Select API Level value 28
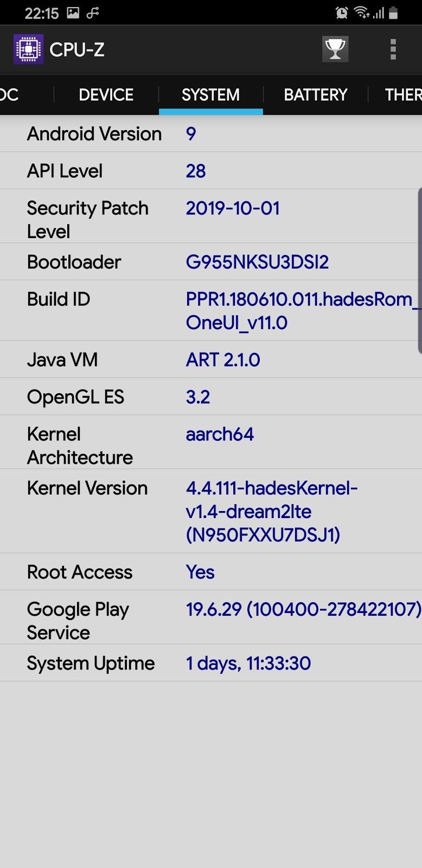 (196, 171)
